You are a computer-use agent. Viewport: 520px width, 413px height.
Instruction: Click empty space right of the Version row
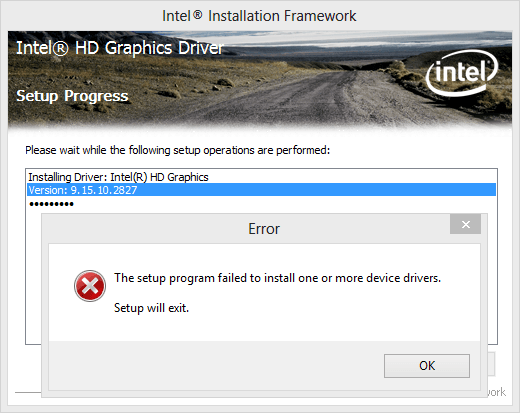click(x=316, y=190)
